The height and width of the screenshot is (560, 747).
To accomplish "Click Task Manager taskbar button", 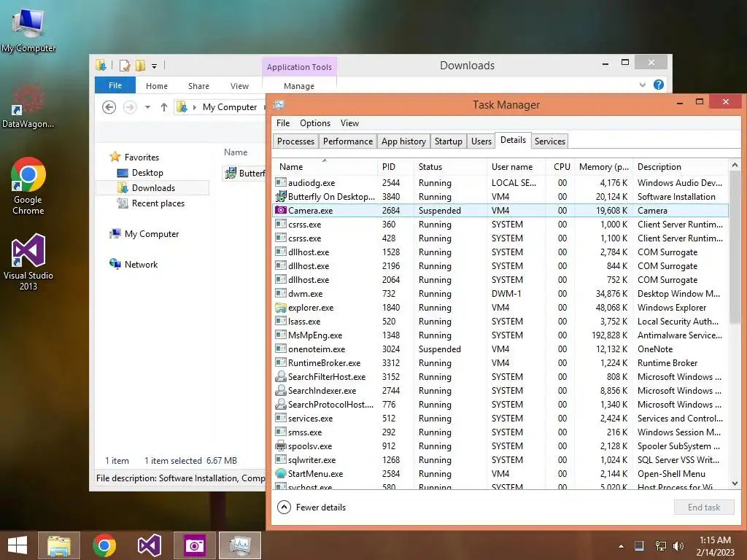I will [239, 545].
